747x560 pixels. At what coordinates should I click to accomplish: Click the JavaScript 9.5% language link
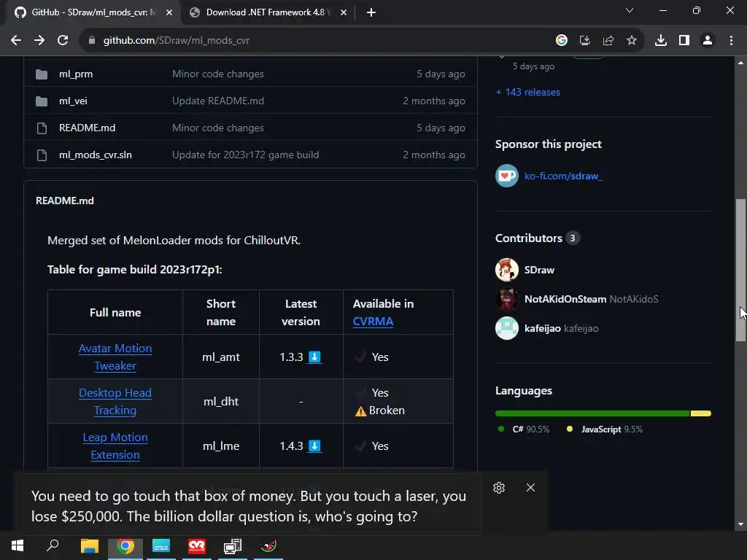pos(604,429)
